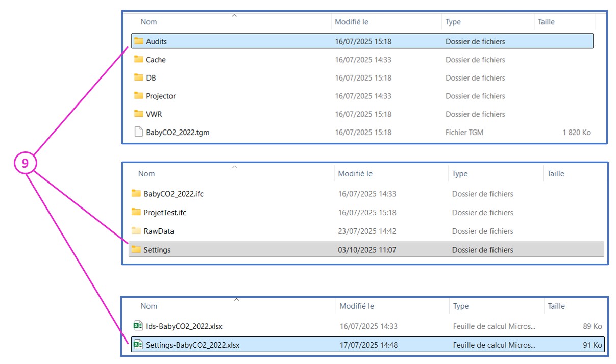This screenshot has height=364, width=616.
Task: Select the ProjetTest.ifc folder icon
Action: tap(136, 212)
